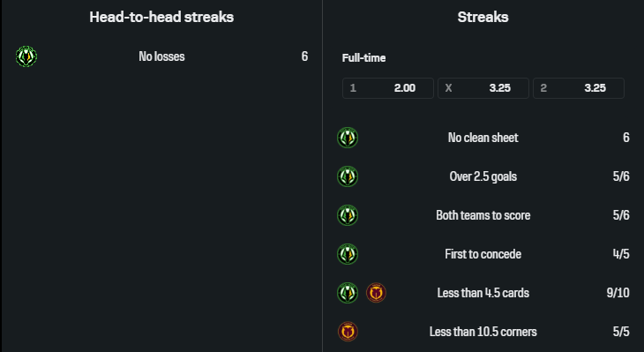Screen dimensions: 644x352
Task: Open the team badge next to First to concede
Action: click(348, 254)
